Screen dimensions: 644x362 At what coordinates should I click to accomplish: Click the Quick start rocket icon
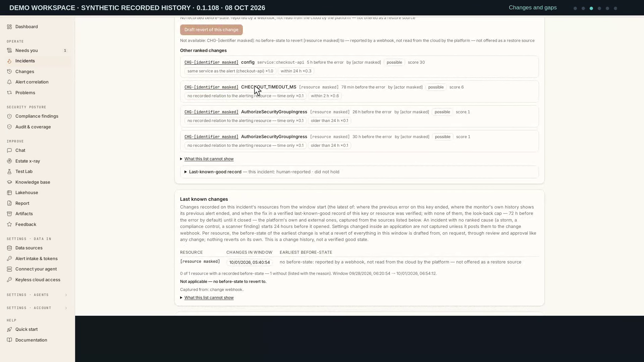pos(9,329)
